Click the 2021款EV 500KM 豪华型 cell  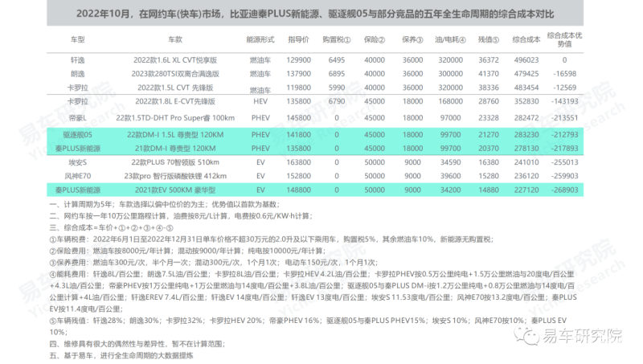coord(175,190)
